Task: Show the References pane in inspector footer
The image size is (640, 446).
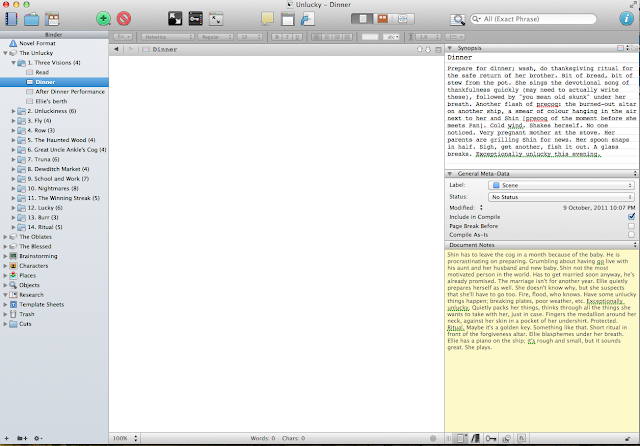Action: (x=475, y=438)
